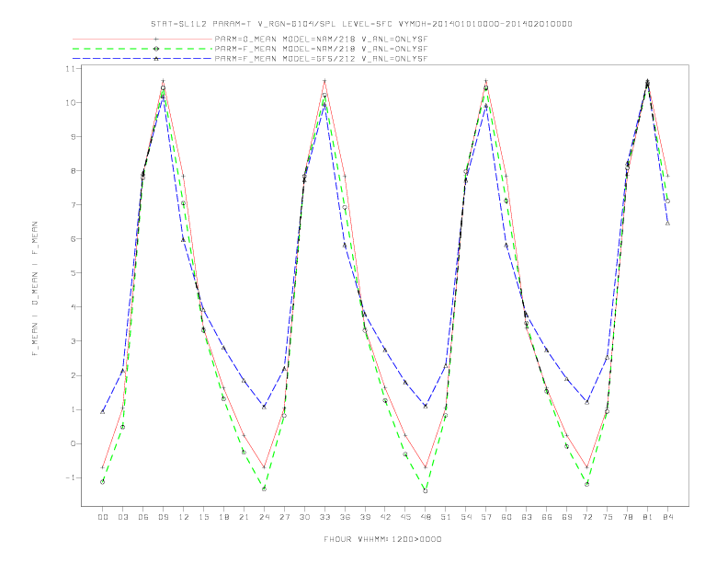Click y-axis tick label 9

click(74, 136)
